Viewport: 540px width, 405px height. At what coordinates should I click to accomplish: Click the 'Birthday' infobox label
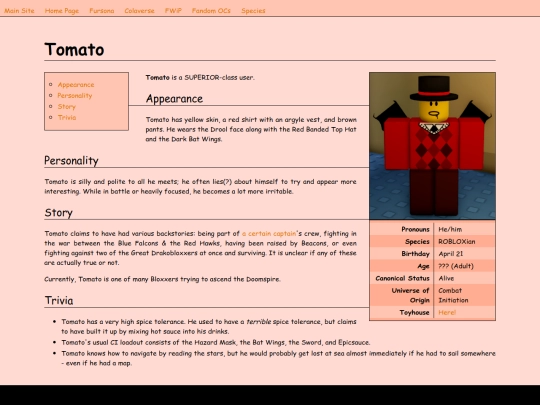[415, 254]
